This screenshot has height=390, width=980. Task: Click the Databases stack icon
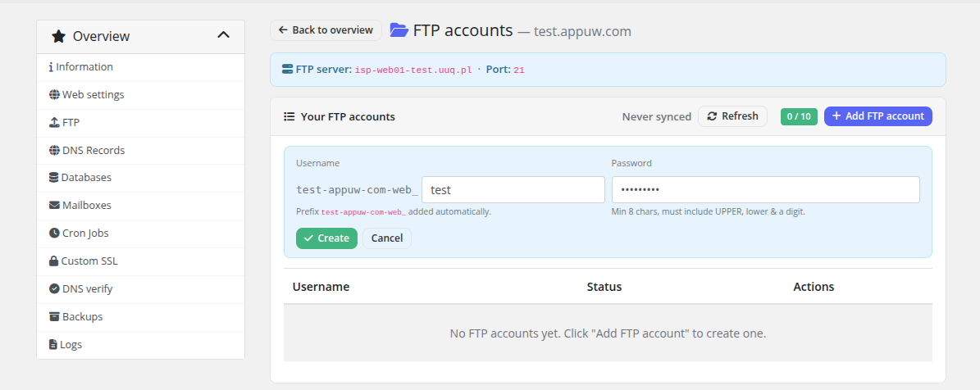(54, 178)
